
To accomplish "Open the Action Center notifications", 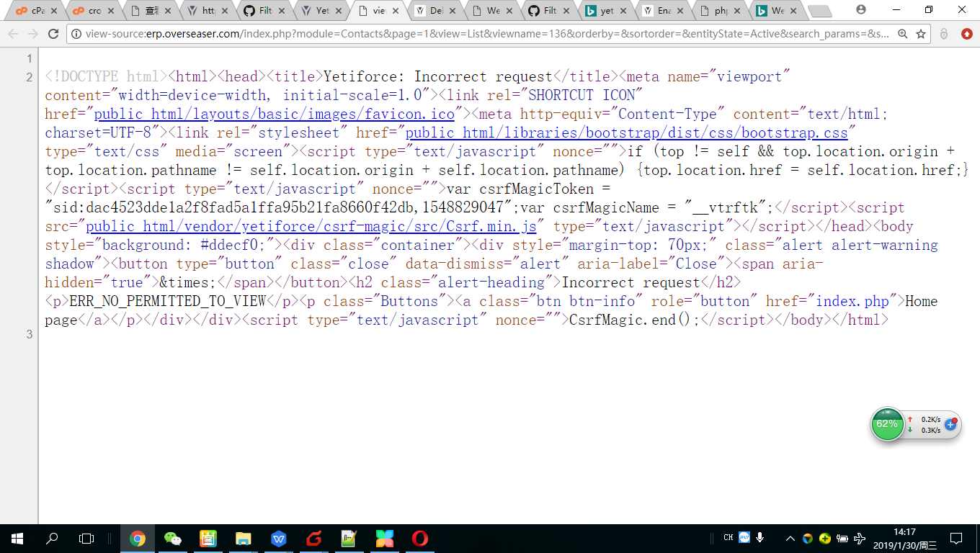I will [956, 538].
